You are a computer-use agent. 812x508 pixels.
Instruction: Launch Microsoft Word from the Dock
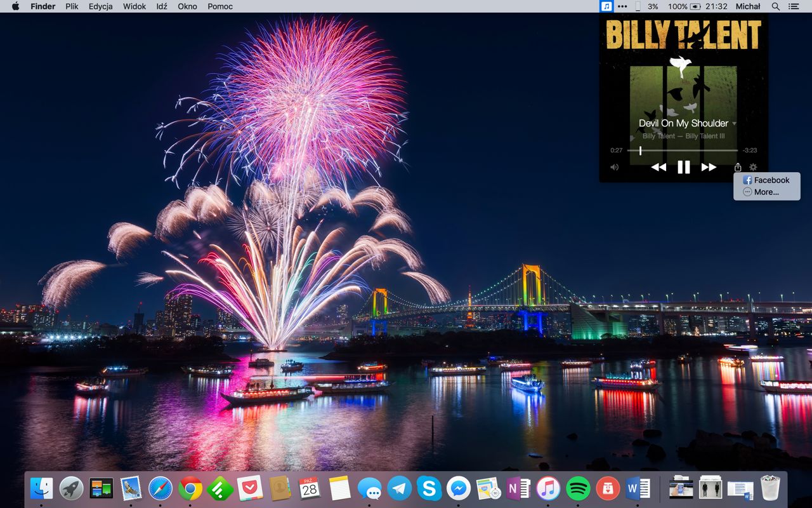pos(638,488)
